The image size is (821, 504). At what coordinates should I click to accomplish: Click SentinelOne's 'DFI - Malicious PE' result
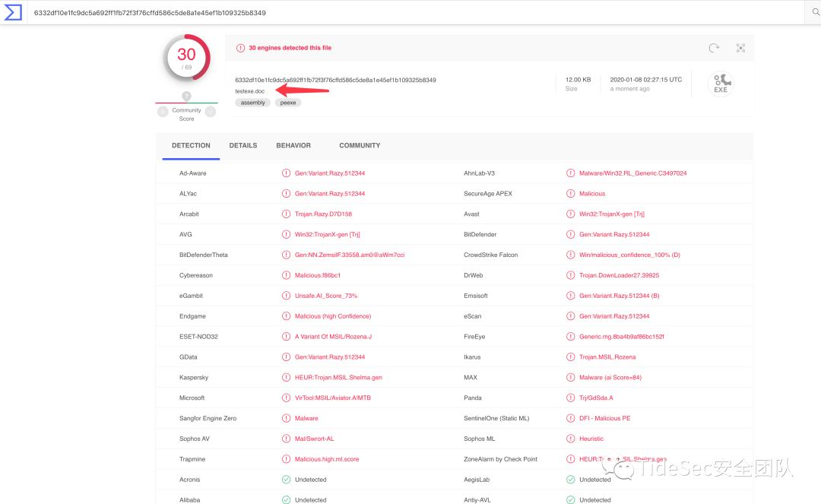pyautogui.click(x=605, y=418)
